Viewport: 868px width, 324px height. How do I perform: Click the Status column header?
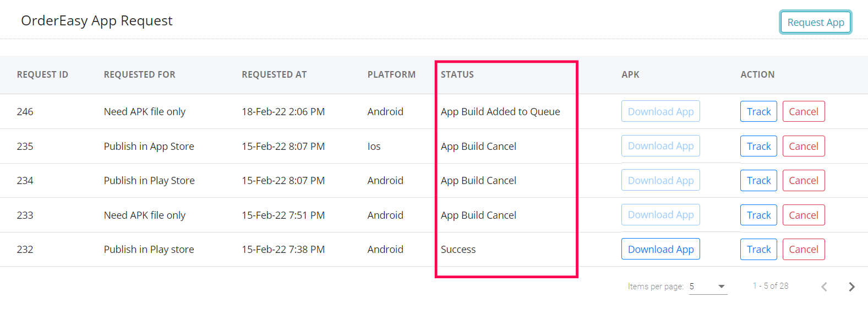pos(457,74)
